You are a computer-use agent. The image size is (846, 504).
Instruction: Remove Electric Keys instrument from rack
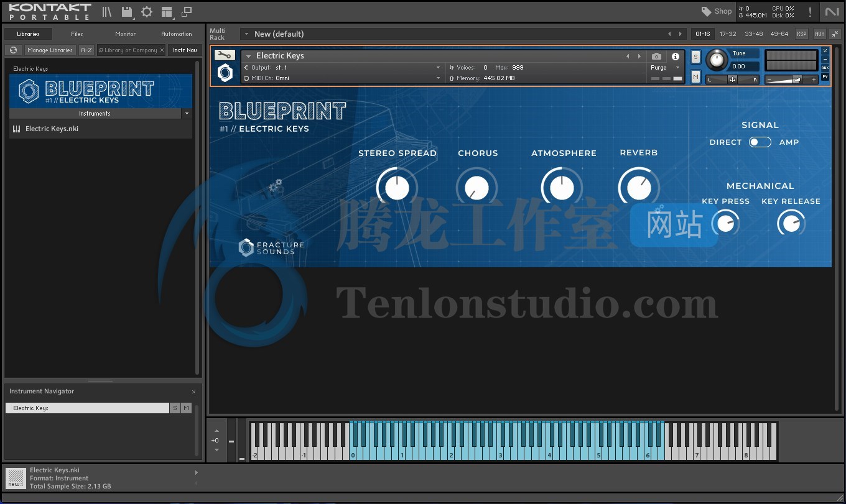825,51
